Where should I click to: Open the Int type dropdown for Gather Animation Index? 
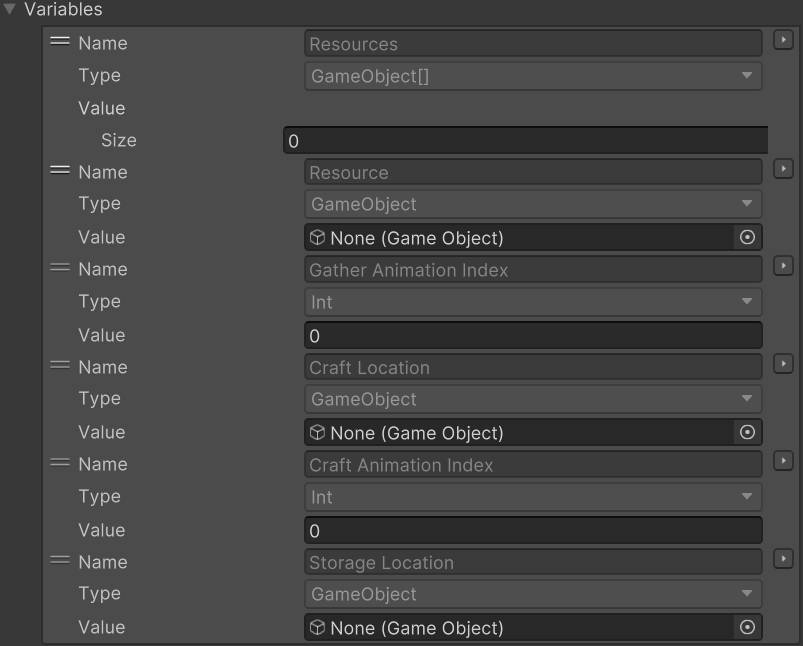(x=533, y=302)
